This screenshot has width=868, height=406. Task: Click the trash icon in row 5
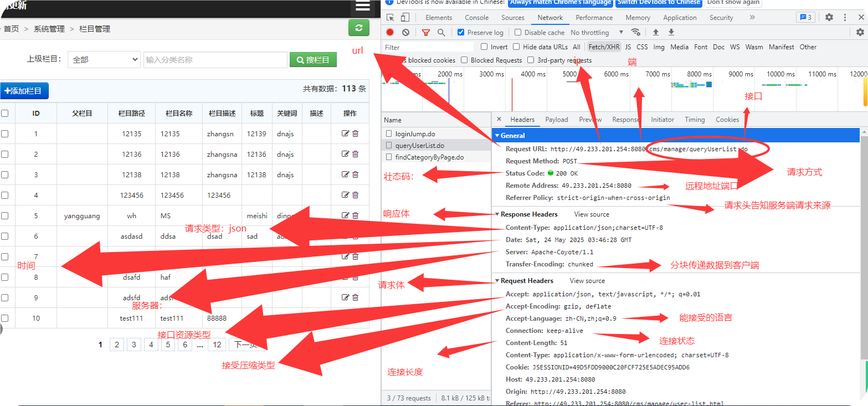(356, 215)
